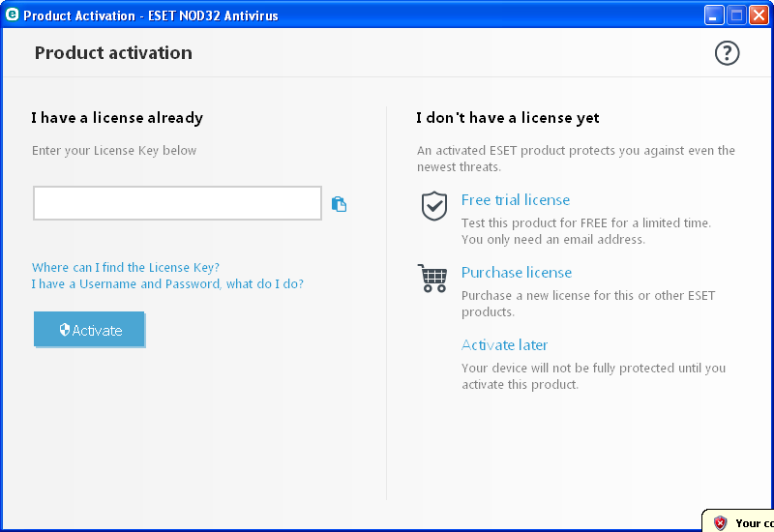Click the shopping cart purchase icon

point(432,279)
